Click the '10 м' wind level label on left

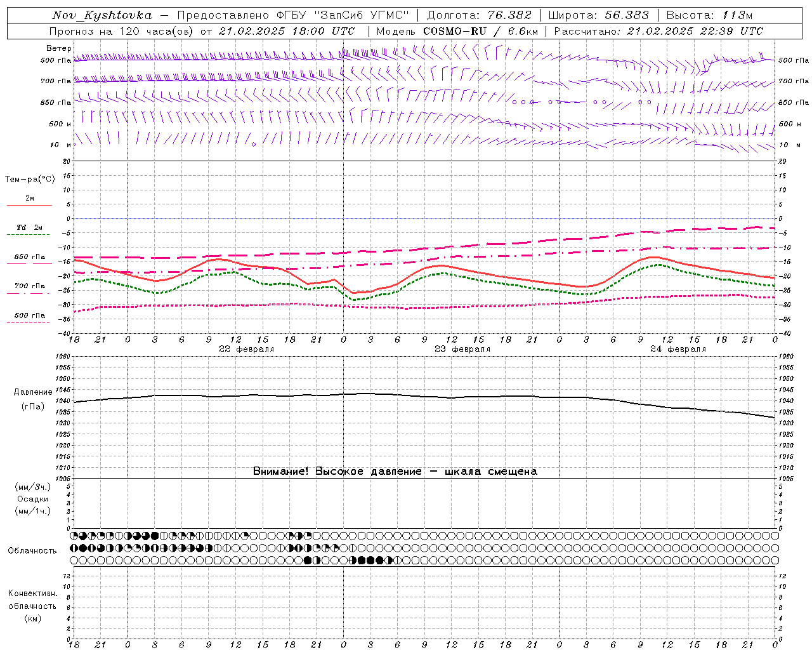(60, 145)
